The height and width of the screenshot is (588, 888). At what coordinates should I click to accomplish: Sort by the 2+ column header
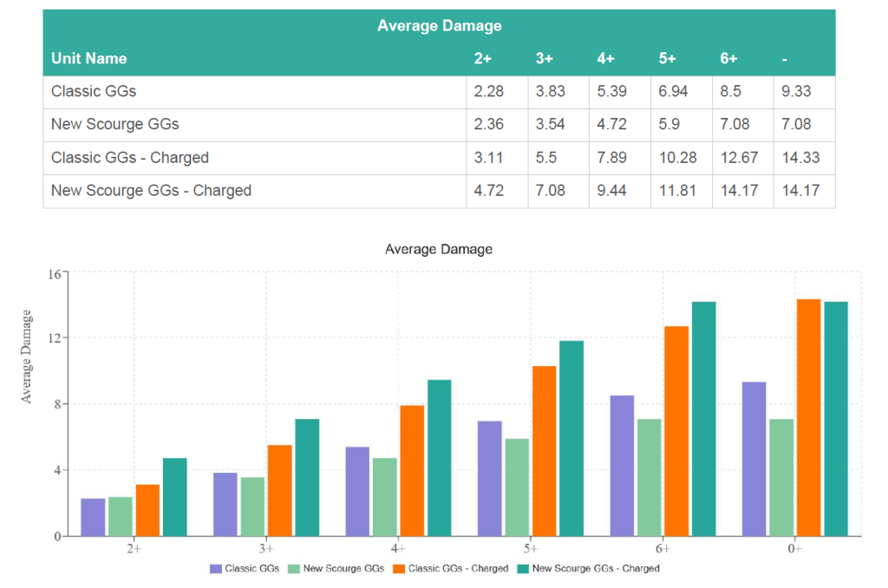point(483,59)
